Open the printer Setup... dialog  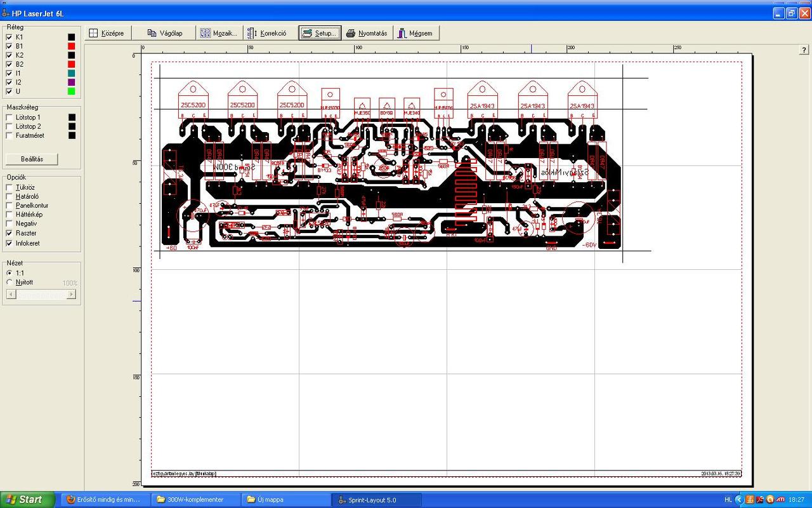pos(320,33)
